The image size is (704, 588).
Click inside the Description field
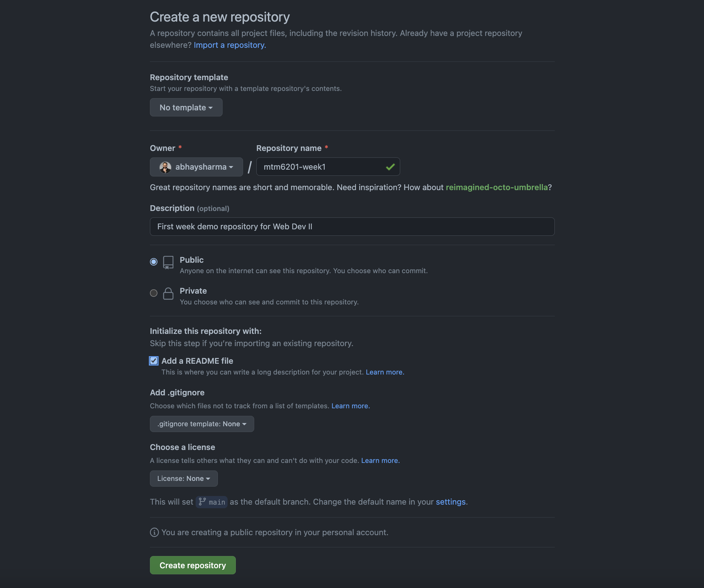tap(352, 226)
